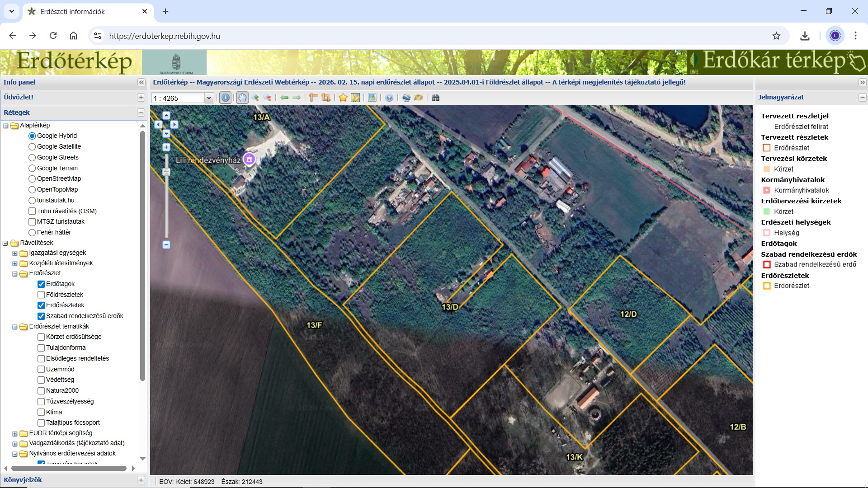The image size is (868, 488).
Task: Click the Erdőkár térkép banner link
Action: click(777, 62)
